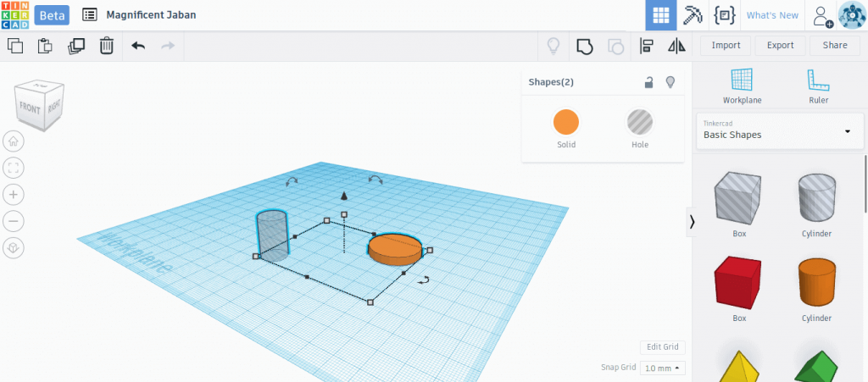This screenshot has height=382, width=868.
Task: Open the Basic Shapes category dropdown
Action: coord(780,131)
